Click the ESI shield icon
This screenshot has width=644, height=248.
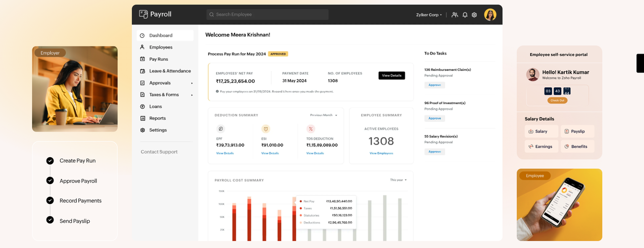coord(266,129)
